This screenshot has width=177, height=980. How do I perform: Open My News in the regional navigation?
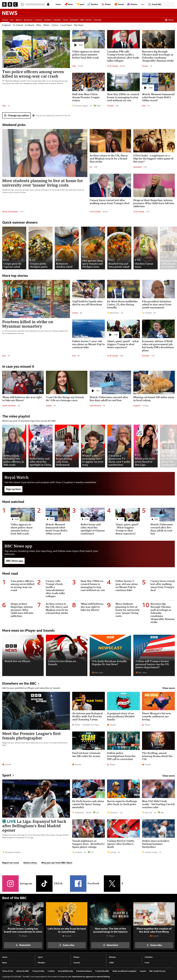click(x=79, y=25)
